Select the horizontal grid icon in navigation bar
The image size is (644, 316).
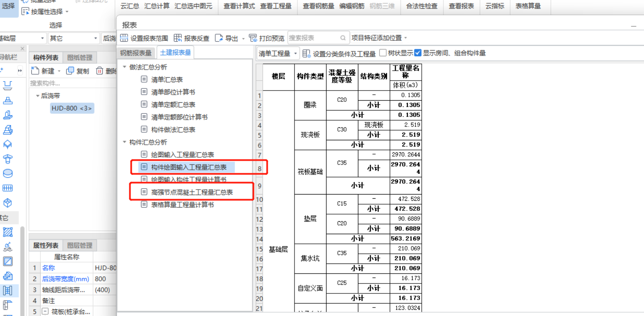pos(8,188)
